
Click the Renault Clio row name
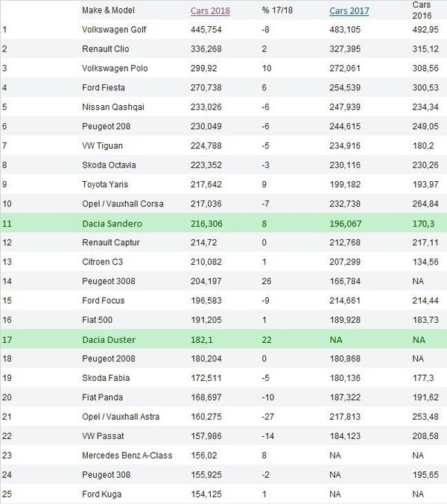click(108, 48)
